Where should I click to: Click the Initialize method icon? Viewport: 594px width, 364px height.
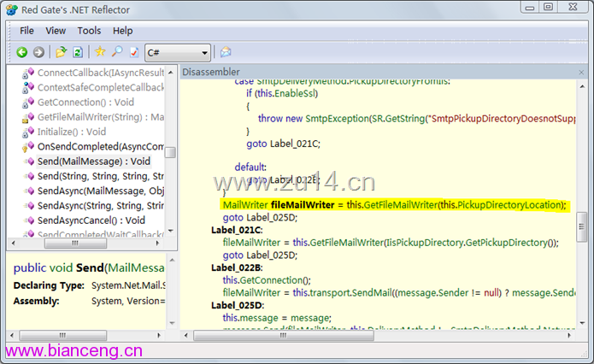pos(28,132)
